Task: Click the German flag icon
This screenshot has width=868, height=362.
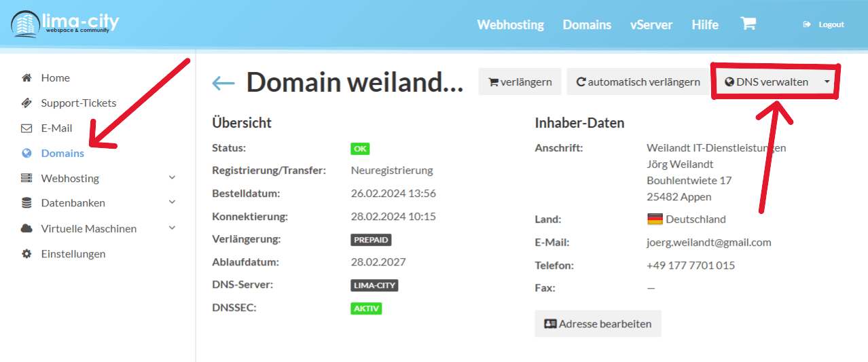Action: click(x=655, y=219)
